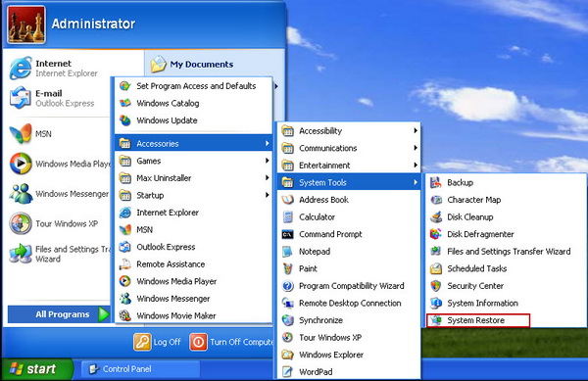Select Windows Media Player in All Programs list
The height and width of the screenshot is (381, 588).
point(193,281)
